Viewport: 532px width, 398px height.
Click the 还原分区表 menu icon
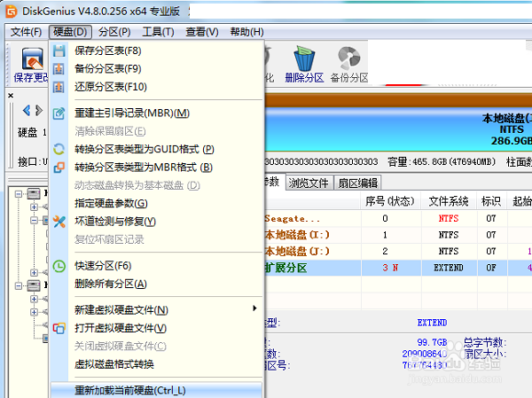59,87
